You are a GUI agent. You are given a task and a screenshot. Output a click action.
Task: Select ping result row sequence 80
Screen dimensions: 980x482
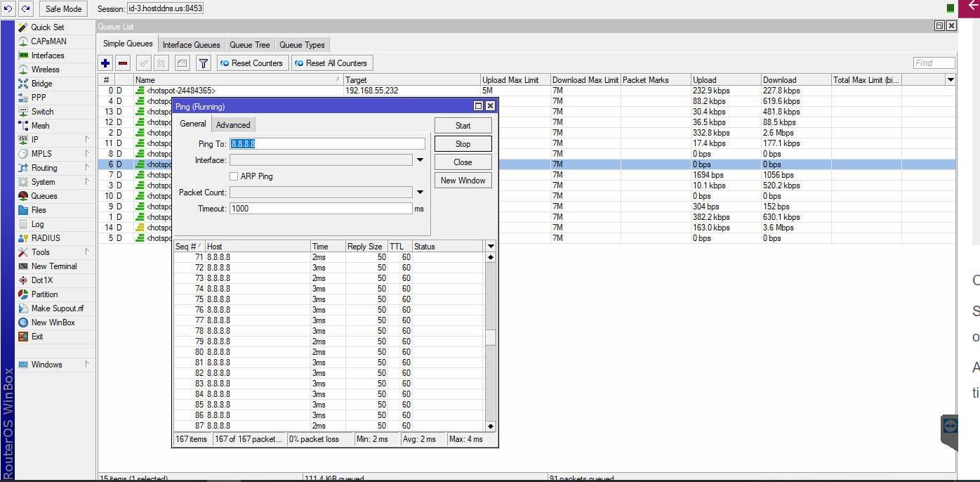[329, 352]
